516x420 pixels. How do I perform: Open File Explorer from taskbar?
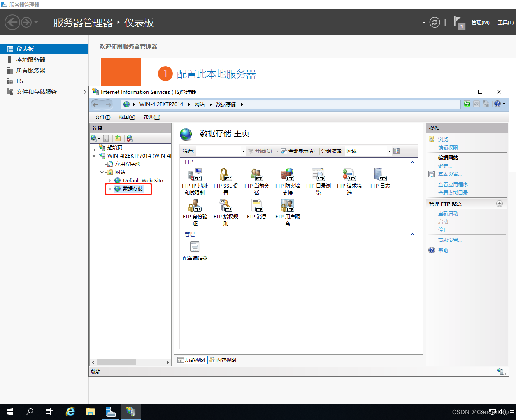coord(91,411)
